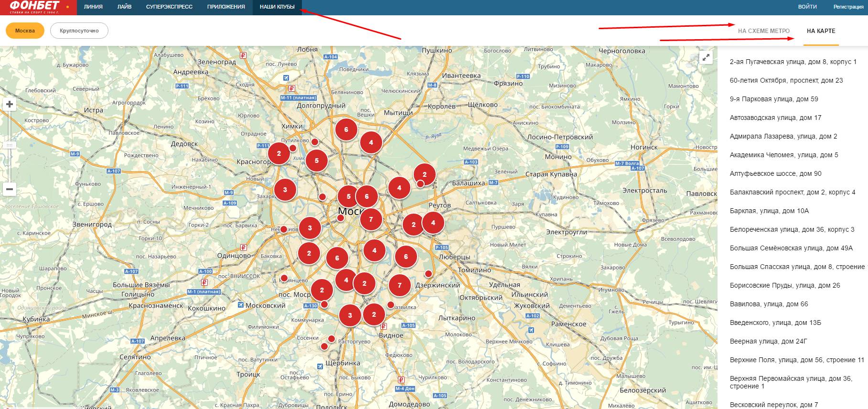The height and width of the screenshot is (409, 868).
Task: Click airport icon near Лунево
Action: pos(286,78)
